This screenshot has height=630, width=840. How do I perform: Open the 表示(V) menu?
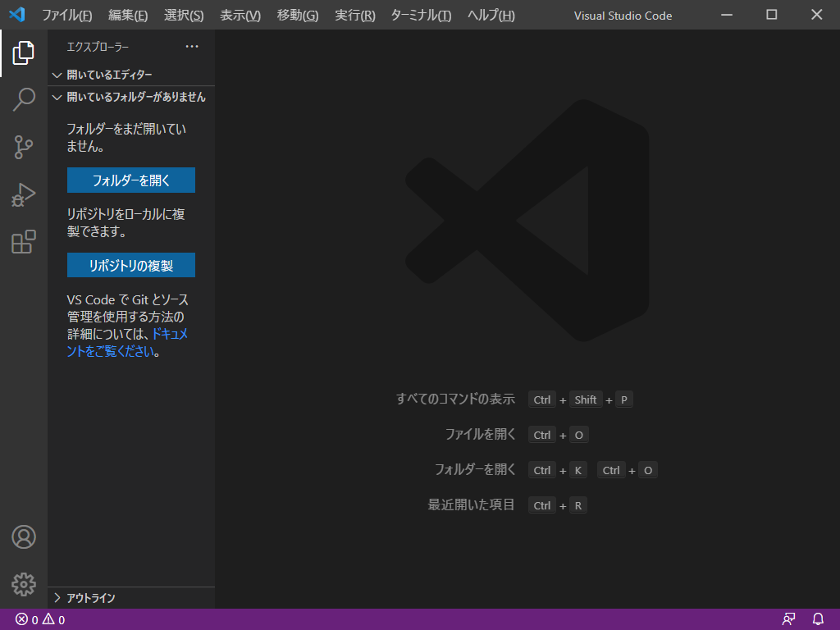pos(240,15)
